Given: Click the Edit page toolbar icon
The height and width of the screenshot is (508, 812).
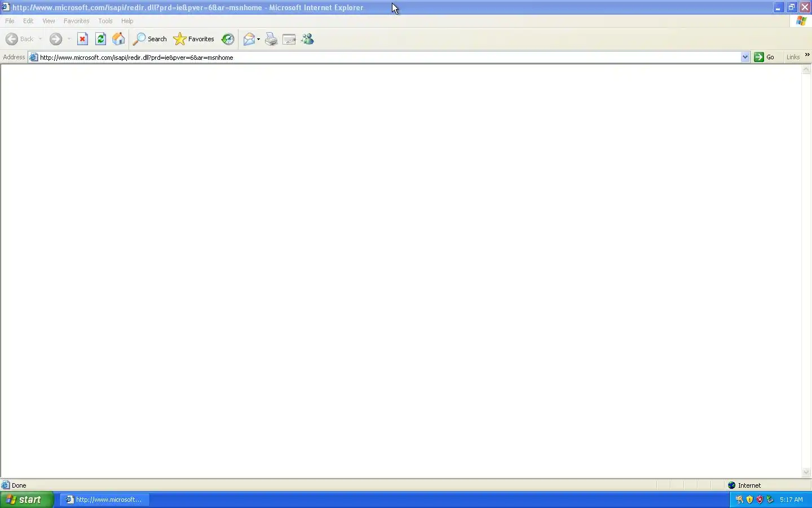Looking at the screenshot, I should point(289,39).
